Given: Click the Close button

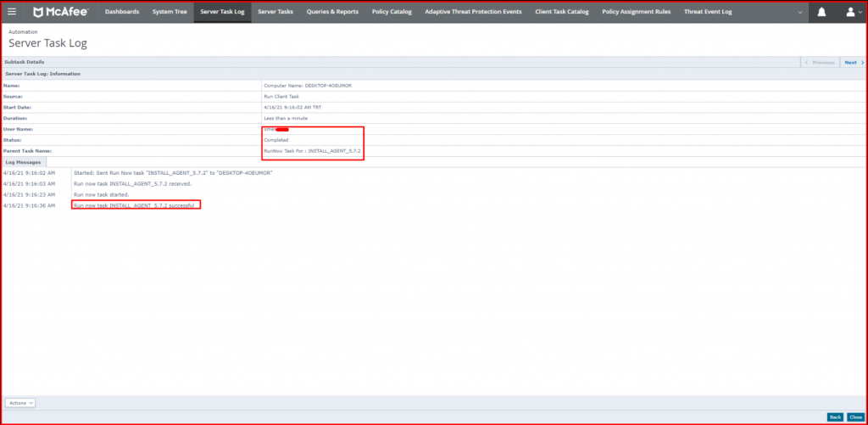Looking at the screenshot, I should pyautogui.click(x=855, y=417).
